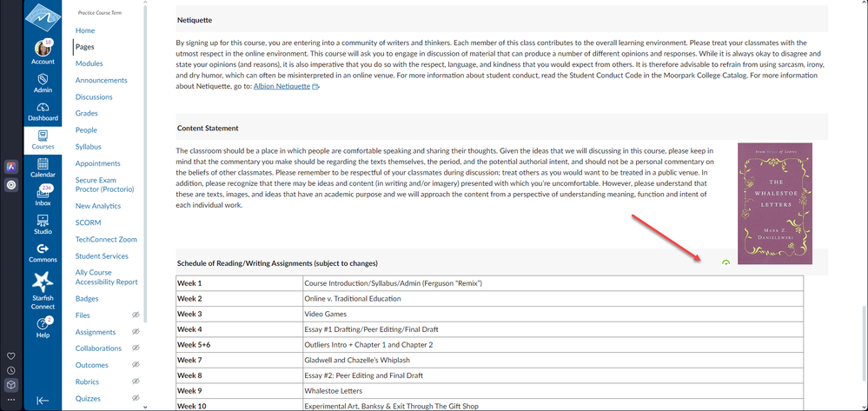Open the Inbox icon with 236 badge
Screen dimensions: 868x411
43,193
